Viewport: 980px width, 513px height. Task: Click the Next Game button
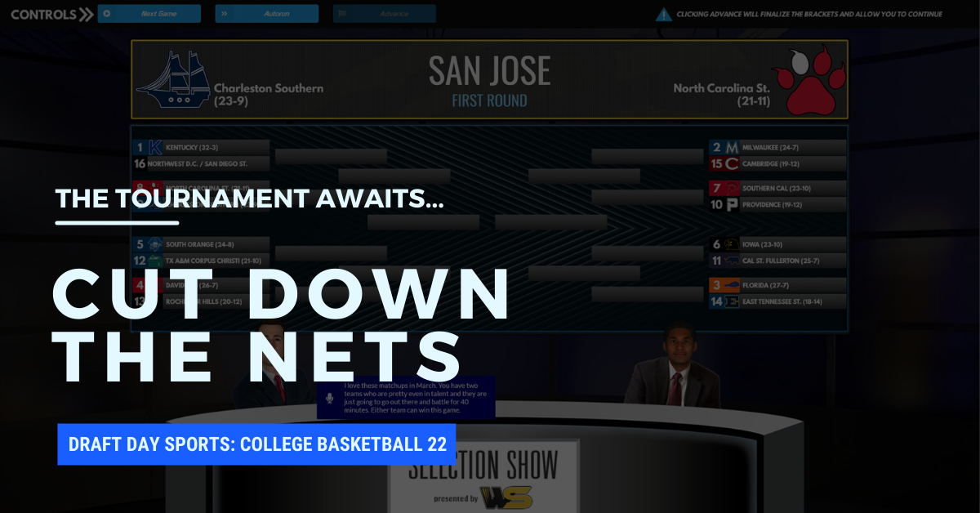coord(149,14)
